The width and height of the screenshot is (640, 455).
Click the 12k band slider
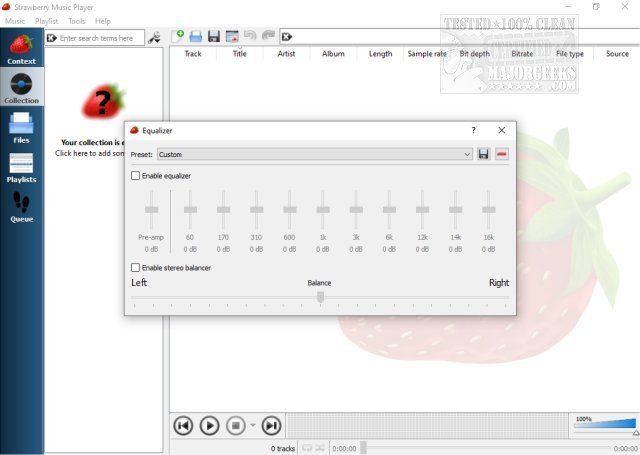point(422,210)
